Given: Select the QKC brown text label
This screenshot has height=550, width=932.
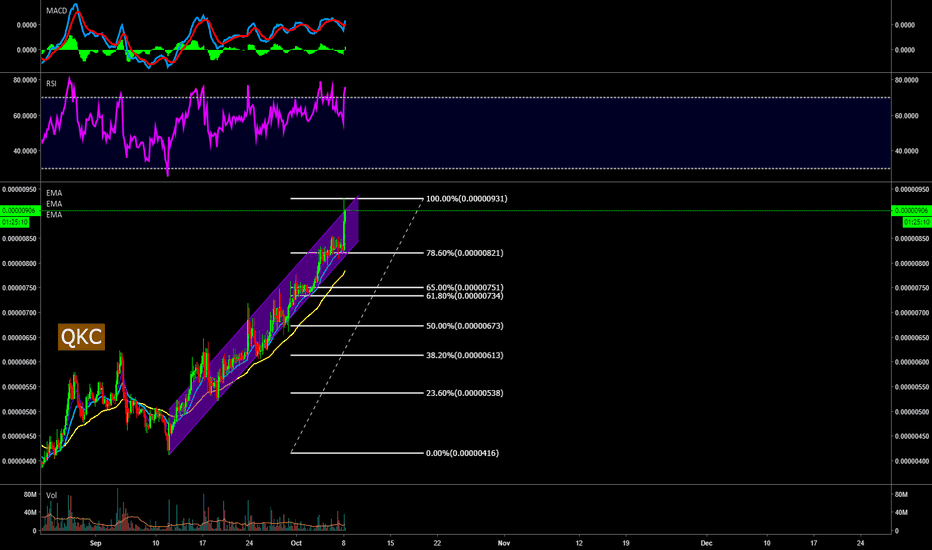Looking at the screenshot, I should [x=81, y=337].
